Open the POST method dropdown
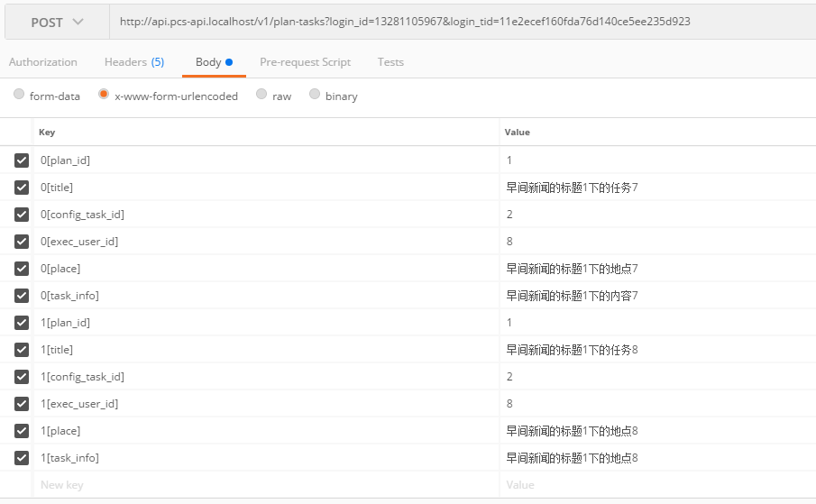The width and height of the screenshot is (816, 504). [57, 22]
